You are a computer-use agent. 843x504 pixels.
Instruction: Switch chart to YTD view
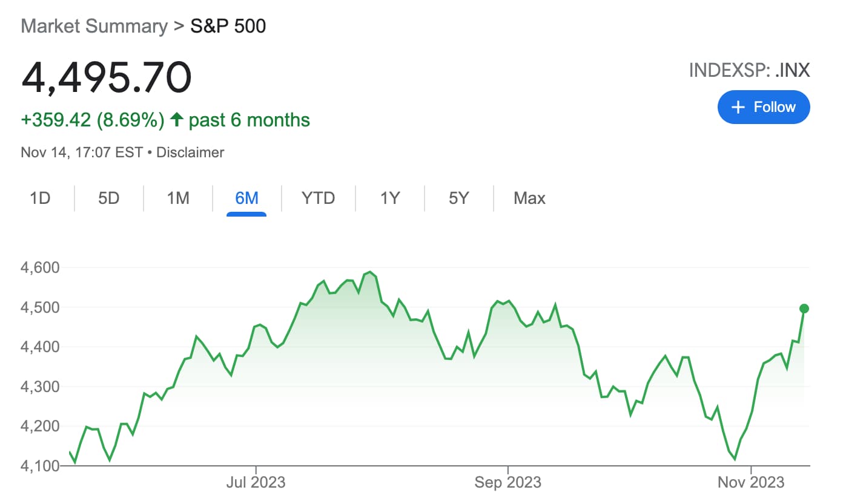click(318, 198)
